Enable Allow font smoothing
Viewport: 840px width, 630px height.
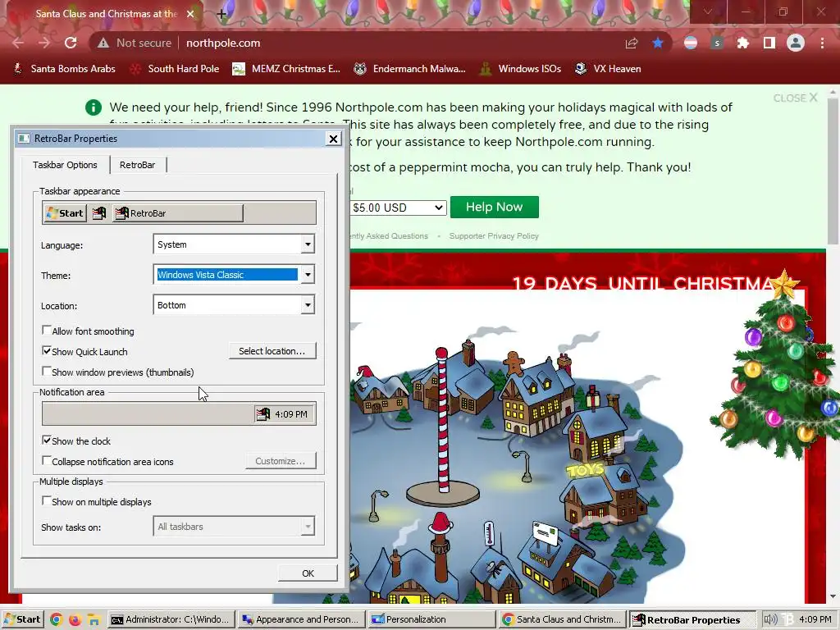(47, 331)
